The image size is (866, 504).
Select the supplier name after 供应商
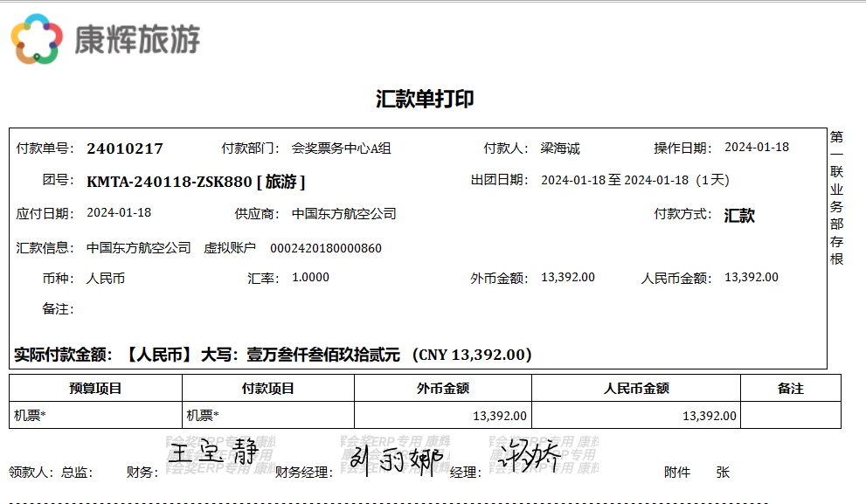click(x=343, y=214)
